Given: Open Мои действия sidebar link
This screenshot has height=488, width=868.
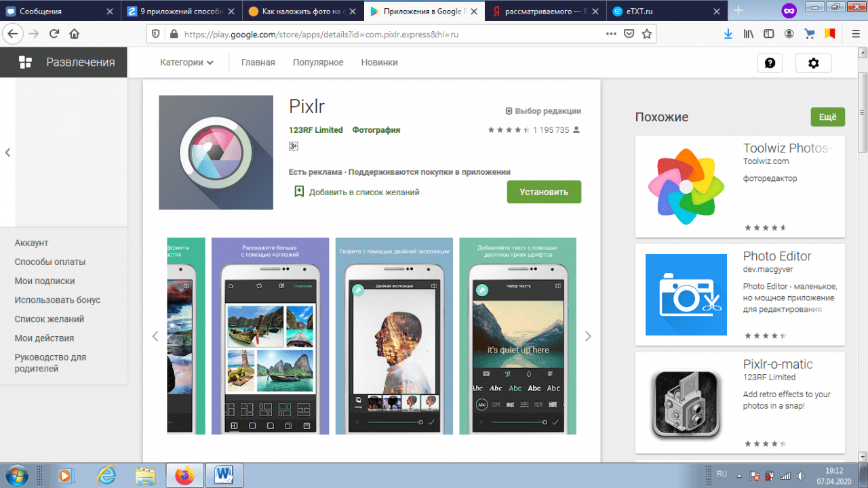Looking at the screenshot, I should click(x=44, y=338).
